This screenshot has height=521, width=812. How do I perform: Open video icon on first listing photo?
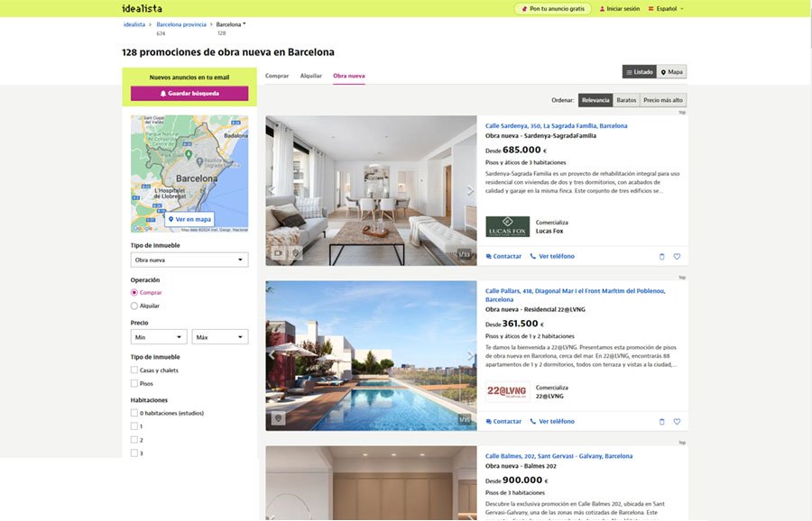pos(279,253)
